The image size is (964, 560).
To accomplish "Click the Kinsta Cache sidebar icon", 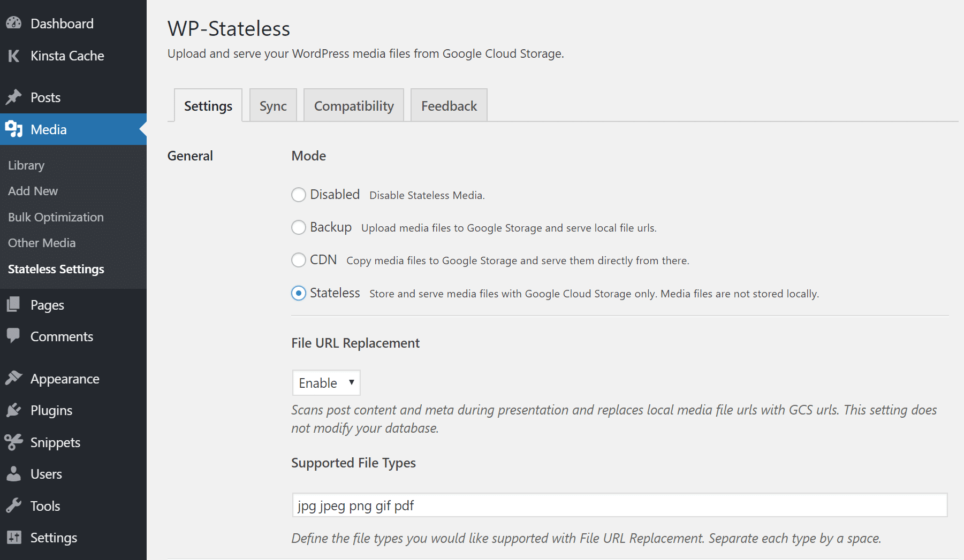I will click(14, 56).
